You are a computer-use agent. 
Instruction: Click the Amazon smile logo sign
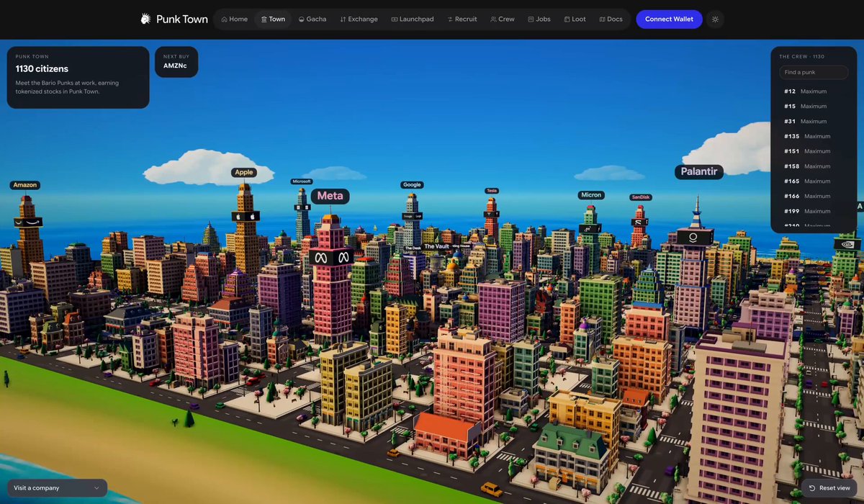coord(27,222)
